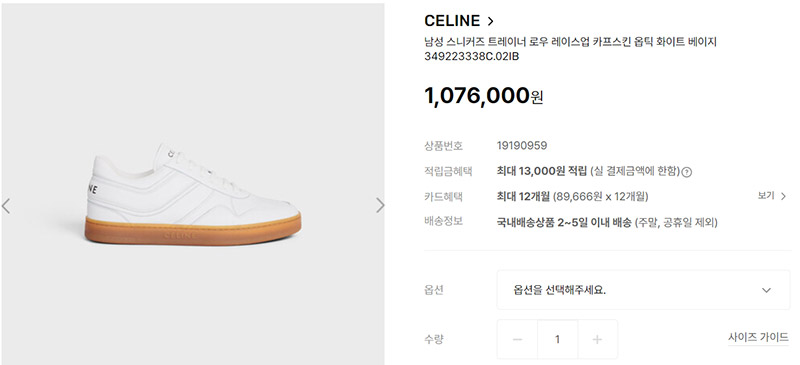Screen dimensions: 800x365
Task: Click into the quantity field showing 1
Action: point(557,339)
